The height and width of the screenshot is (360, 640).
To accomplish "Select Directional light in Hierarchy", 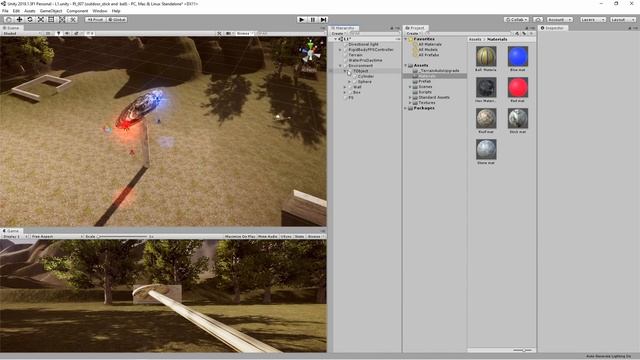I will coord(363,44).
